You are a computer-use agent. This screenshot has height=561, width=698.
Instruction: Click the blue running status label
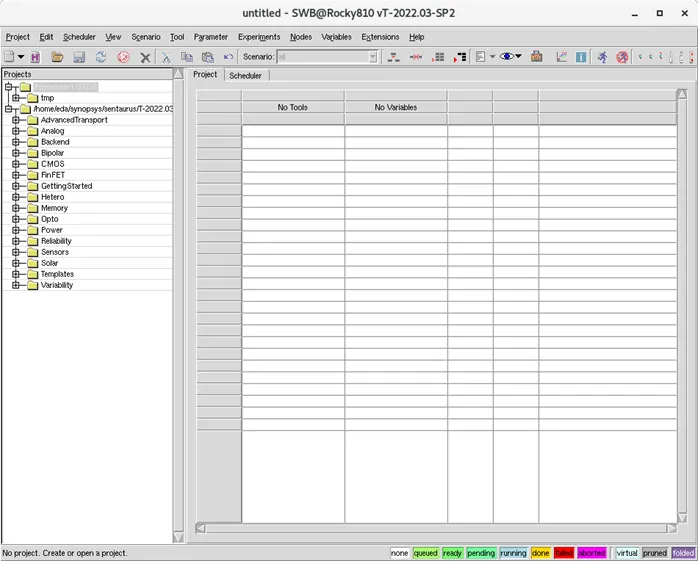pos(513,553)
